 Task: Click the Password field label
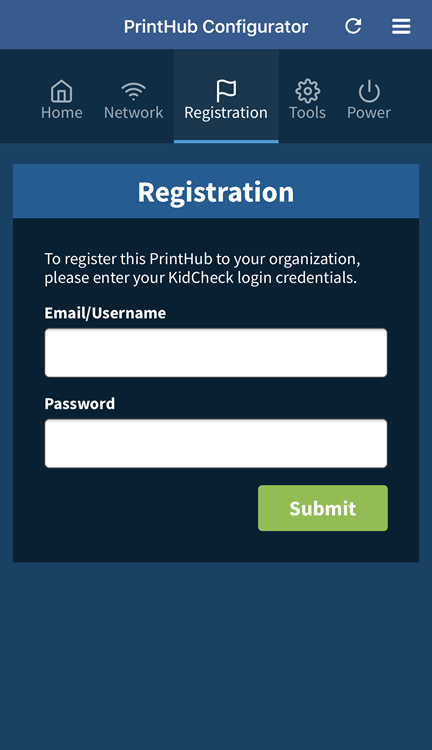(79, 404)
